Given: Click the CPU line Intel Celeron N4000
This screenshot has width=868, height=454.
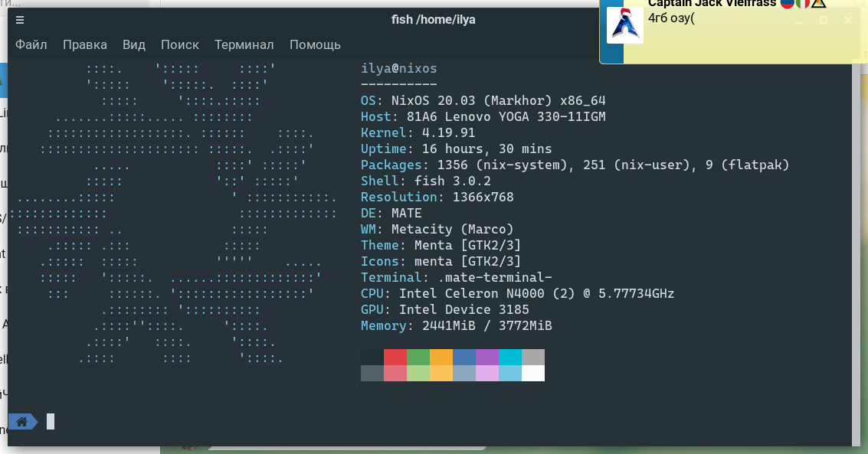Looking at the screenshot, I should pos(518,293).
